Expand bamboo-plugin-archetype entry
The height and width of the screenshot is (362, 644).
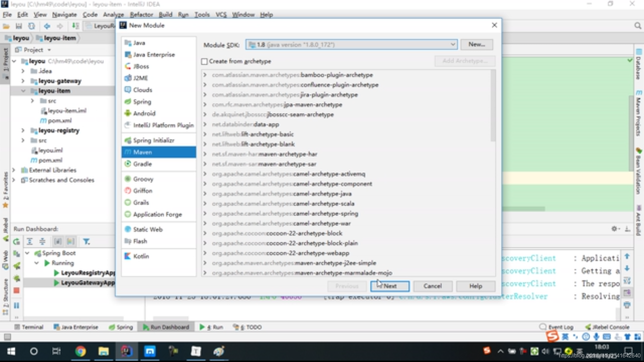coord(205,75)
